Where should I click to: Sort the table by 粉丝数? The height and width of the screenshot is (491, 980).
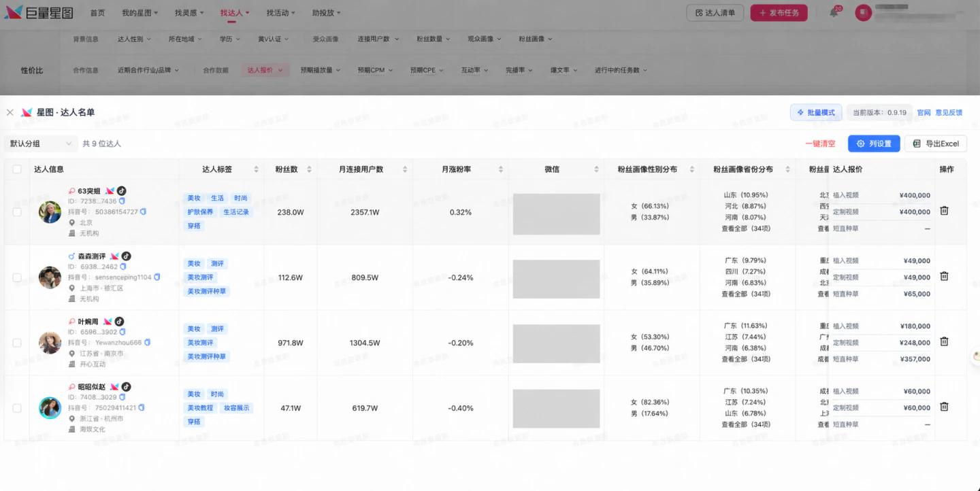coord(309,169)
